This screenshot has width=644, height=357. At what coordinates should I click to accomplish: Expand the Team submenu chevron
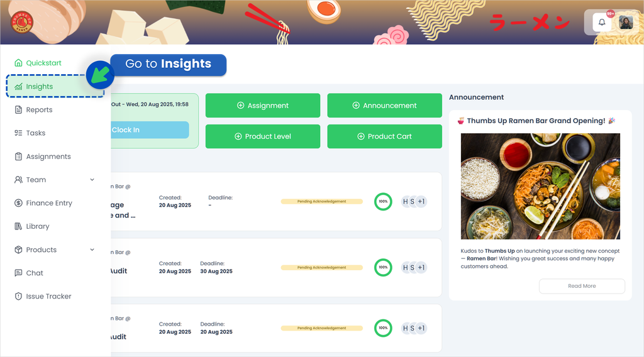coord(92,180)
